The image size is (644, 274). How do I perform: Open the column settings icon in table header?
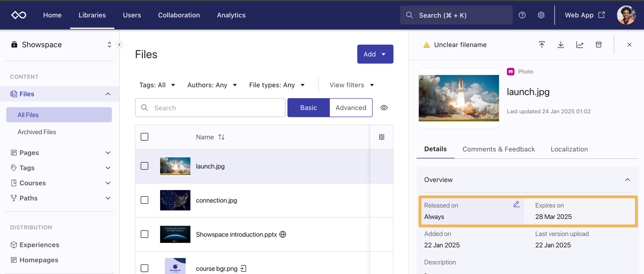pyautogui.click(x=382, y=137)
